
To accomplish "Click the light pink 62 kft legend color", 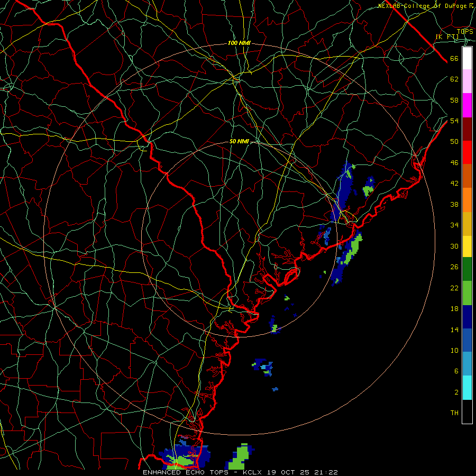I will [467, 81].
